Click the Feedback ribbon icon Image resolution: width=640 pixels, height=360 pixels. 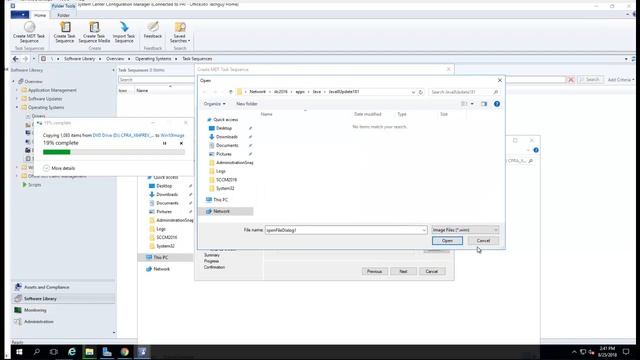[x=153, y=30]
